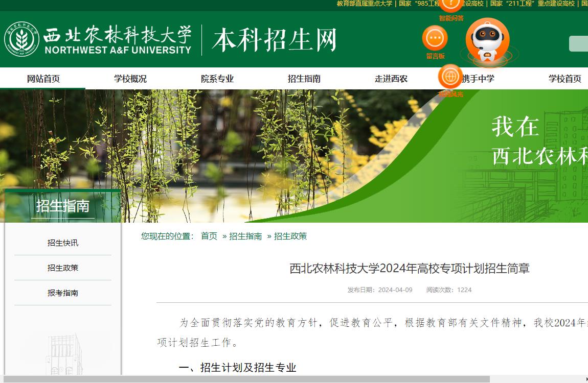Open the 校园风光 globe icon

click(x=450, y=77)
